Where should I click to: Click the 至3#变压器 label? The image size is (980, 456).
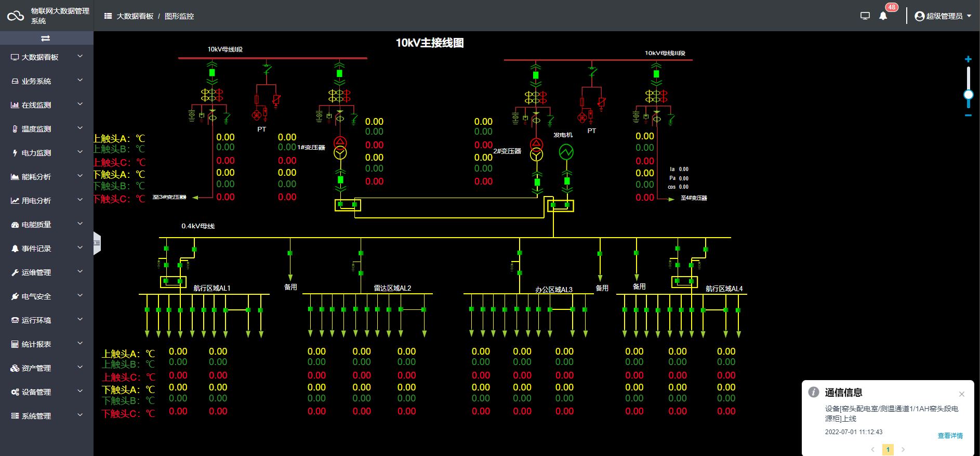pyautogui.click(x=169, y=197)
